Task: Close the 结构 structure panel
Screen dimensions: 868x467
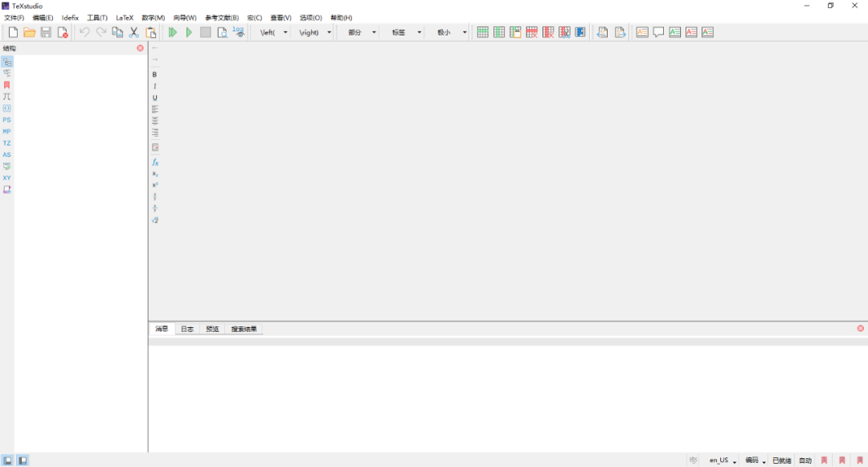Action: 140,48
